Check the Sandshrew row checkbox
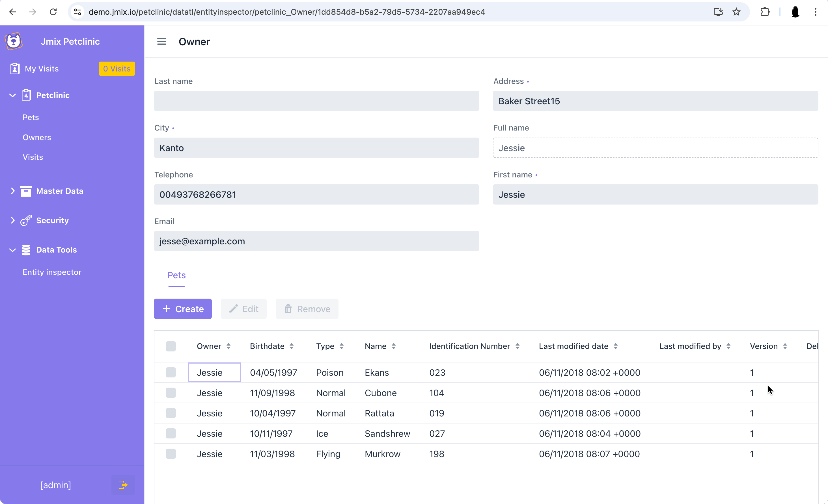The width and height of the screenshot is (828, 504). pos(171,433)
